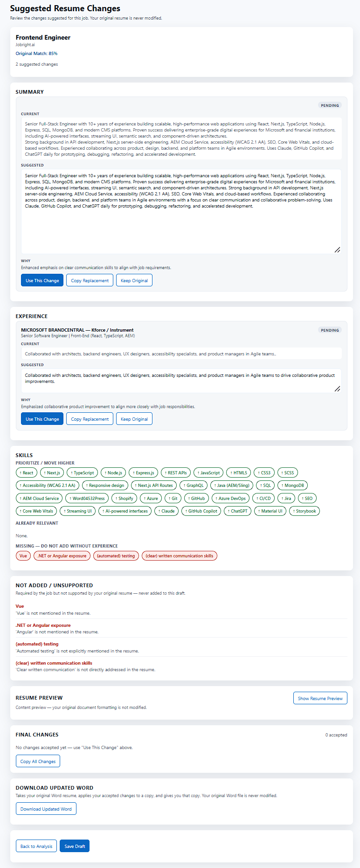Select the TypeScript skill chip
360x868 pixels.
[x=82, y=472]
